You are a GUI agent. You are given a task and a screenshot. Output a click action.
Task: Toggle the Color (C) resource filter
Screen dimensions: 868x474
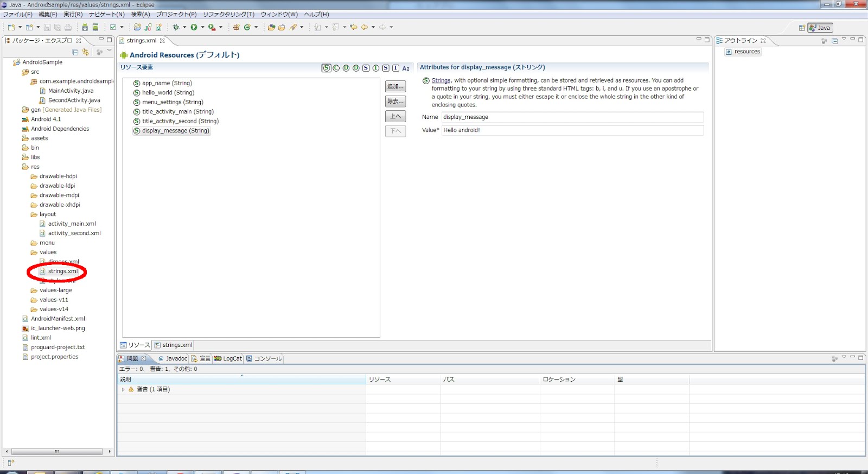point(336,68)
